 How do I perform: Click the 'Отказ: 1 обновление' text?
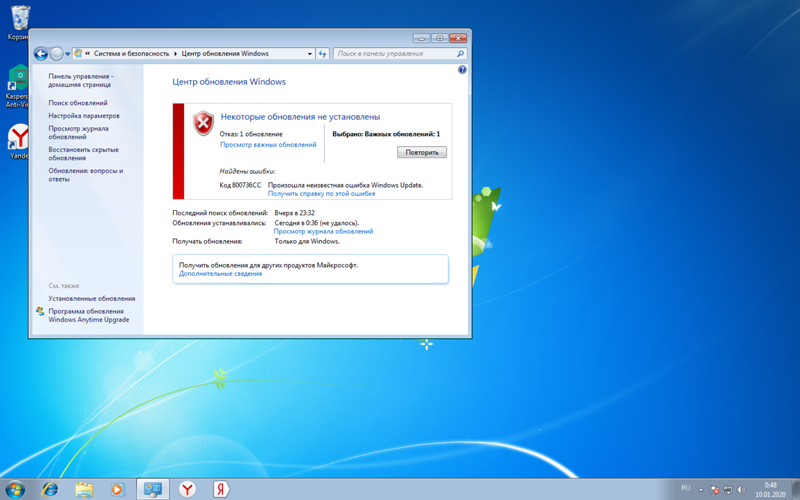coord(251,134)
